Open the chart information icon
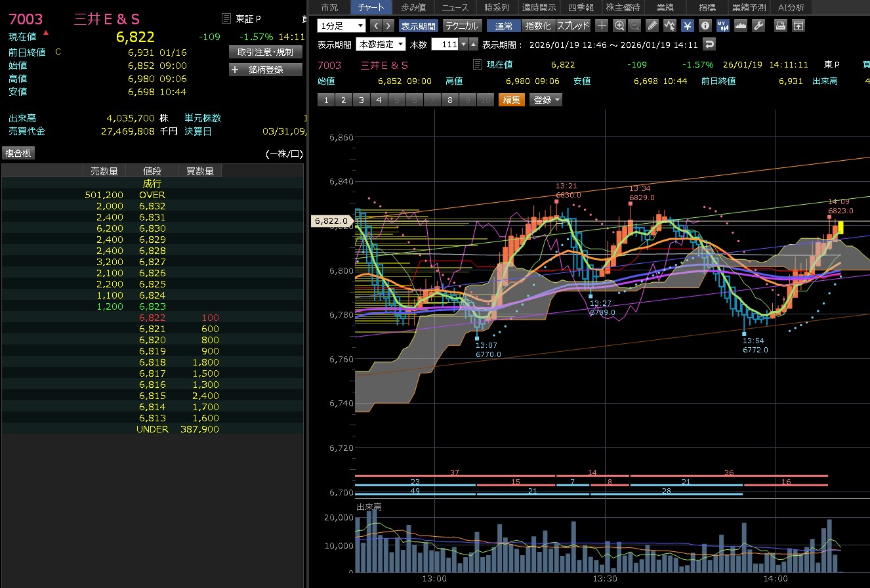Screen dimensions: 870x588 [x=705, y=26]
